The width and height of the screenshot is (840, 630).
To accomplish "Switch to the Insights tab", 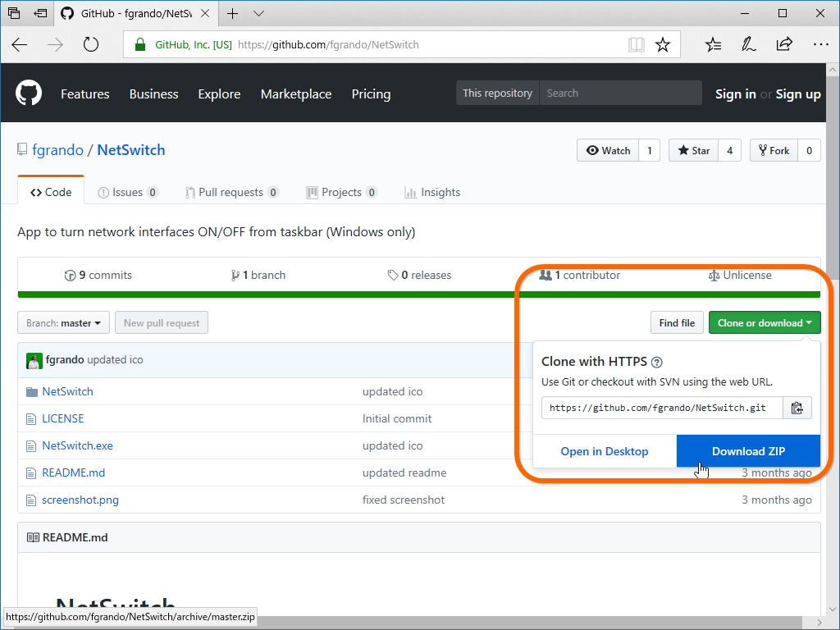I will [432, 192].
